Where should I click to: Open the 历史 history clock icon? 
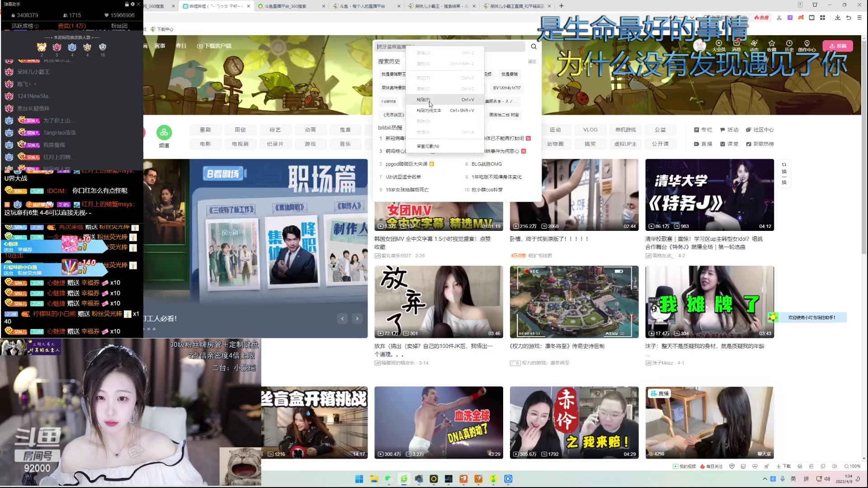[789, 46]
